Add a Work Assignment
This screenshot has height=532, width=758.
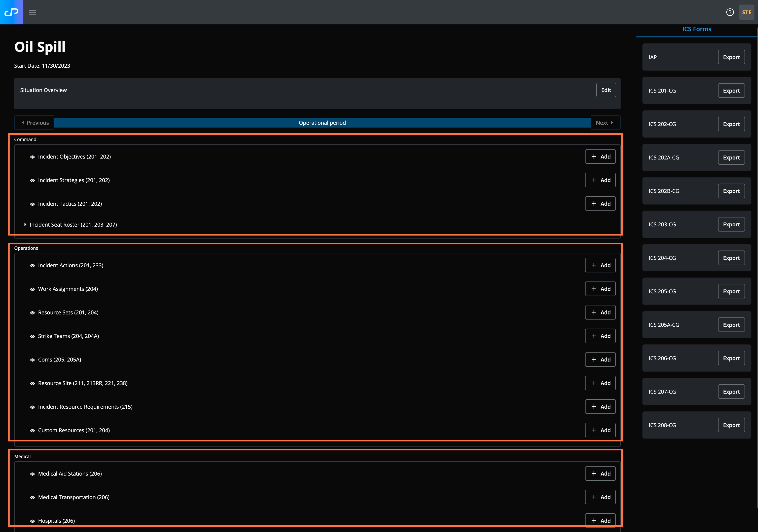(x=600, y=289)
